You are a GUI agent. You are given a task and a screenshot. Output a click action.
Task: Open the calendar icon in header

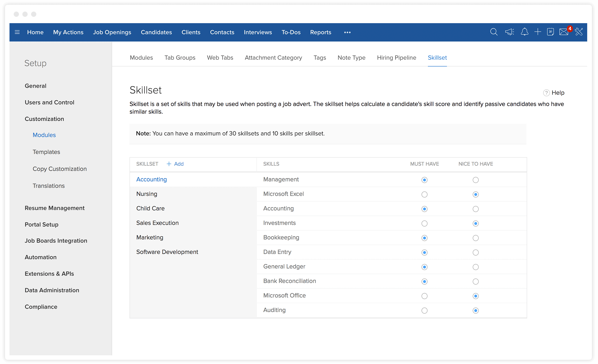pos(550,32)
